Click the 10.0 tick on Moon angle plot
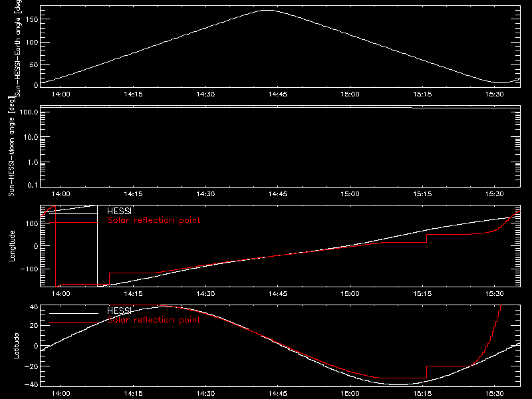This screenshot has width=532, height=399. pyautogui.click(x=31, y=138)
